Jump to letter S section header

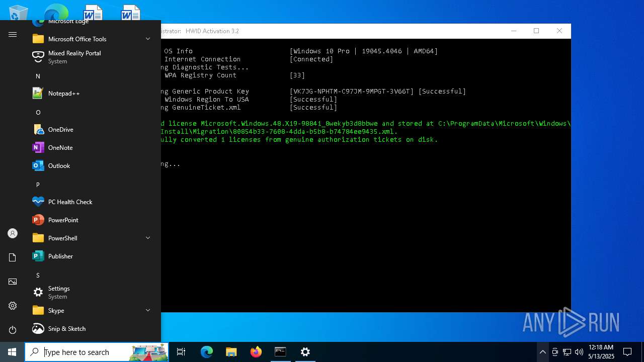click(x=38, y=275)
